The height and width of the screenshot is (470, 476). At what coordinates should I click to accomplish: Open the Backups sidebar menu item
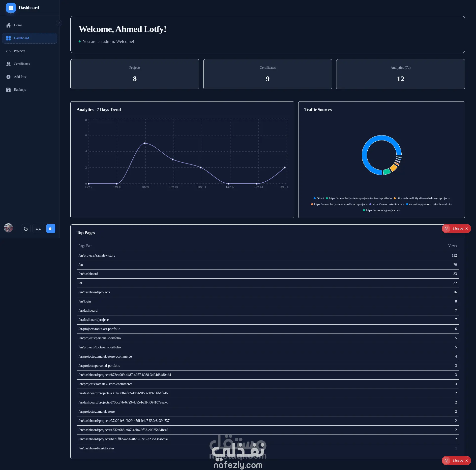point(20,90)
